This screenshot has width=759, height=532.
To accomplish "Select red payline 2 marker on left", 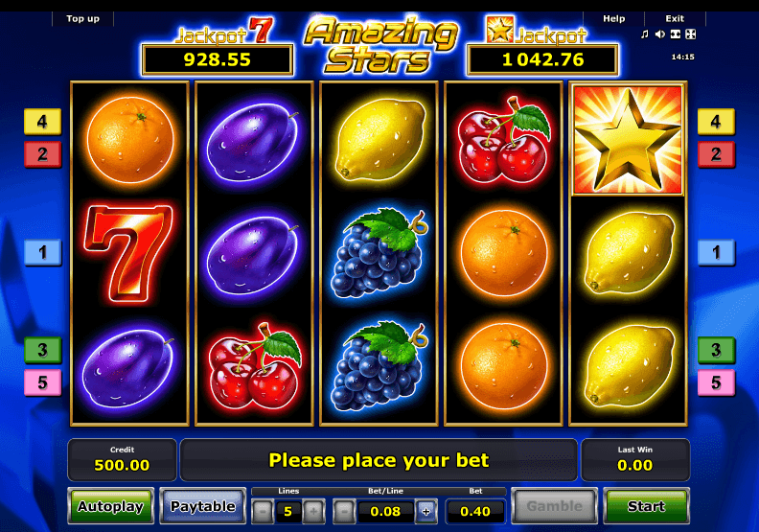I will 42,154.
